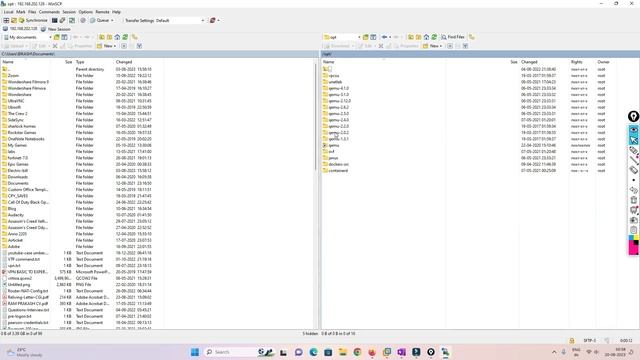640x360 pixels.
Task: Select the containerd remote folder
Action: coord(338,171)
